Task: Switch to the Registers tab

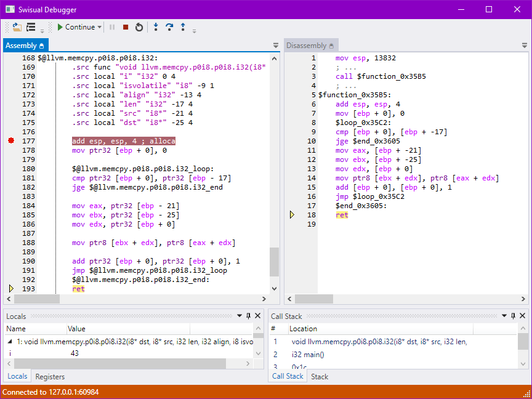Action: click(50, 376)
